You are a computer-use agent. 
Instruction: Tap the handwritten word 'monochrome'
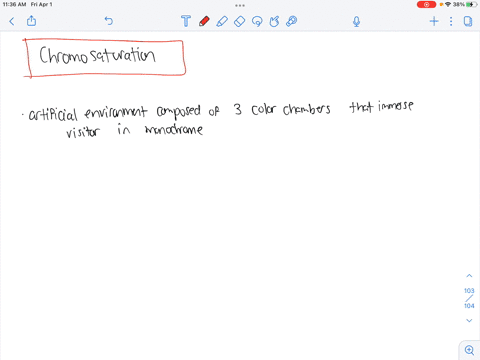(174, 129)
